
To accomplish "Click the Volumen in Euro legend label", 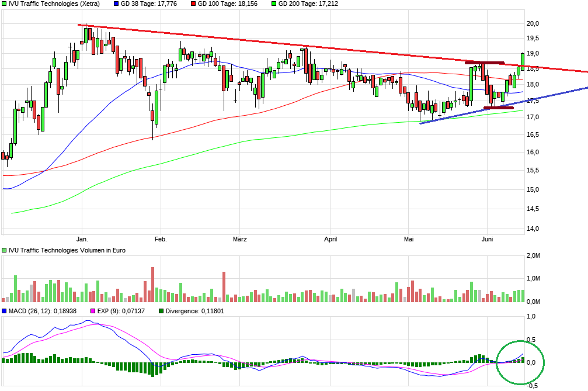I will [67, 250].
